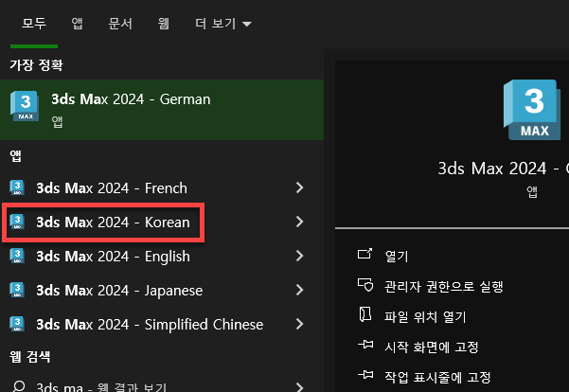
Task: Click the pin icon beside 시작 화면에 고정
Action: [x=365, y=344]
